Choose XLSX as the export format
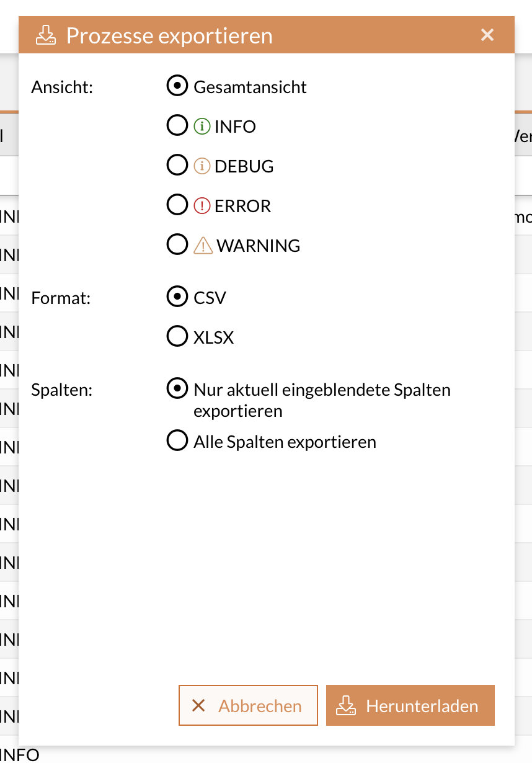Viewport: 532px width, 763px height. 177,336
